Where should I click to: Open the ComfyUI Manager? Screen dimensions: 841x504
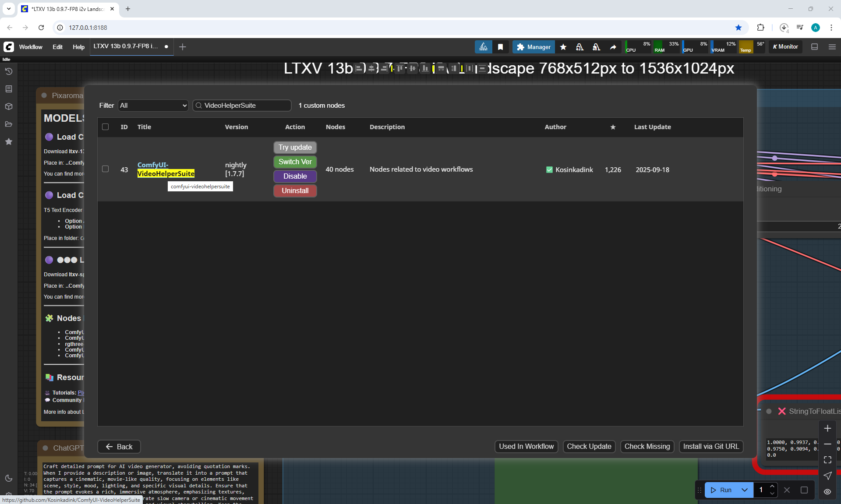point(534,47)
